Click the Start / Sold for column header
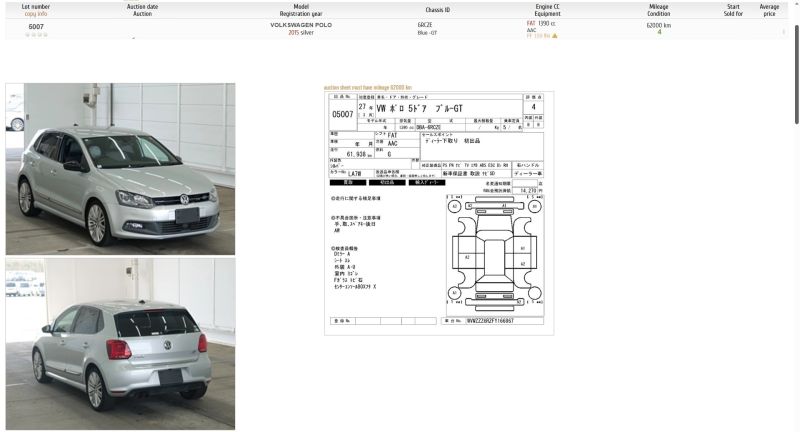The width and height of the screenshot is (800, 432). [x=733, y=10]
